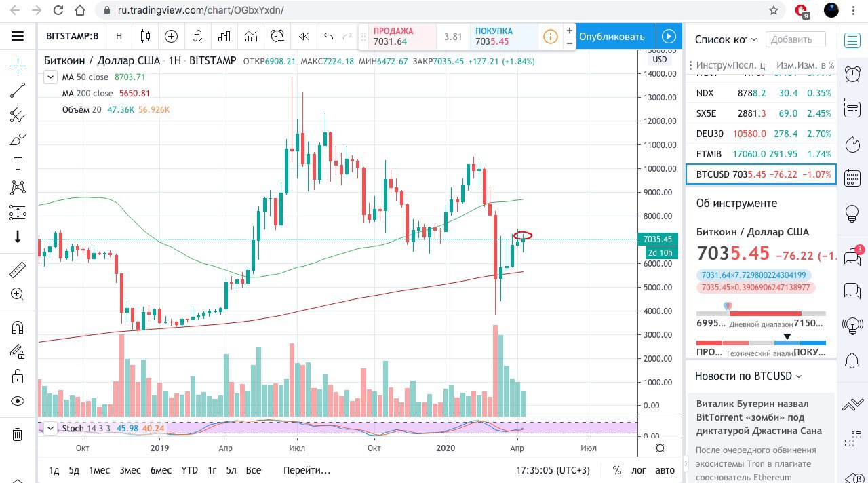The width and height of the screenshot is (868, 483).
Task: Select the brush drawing tool
Action: pyautogui.click(x=18, y=140)
